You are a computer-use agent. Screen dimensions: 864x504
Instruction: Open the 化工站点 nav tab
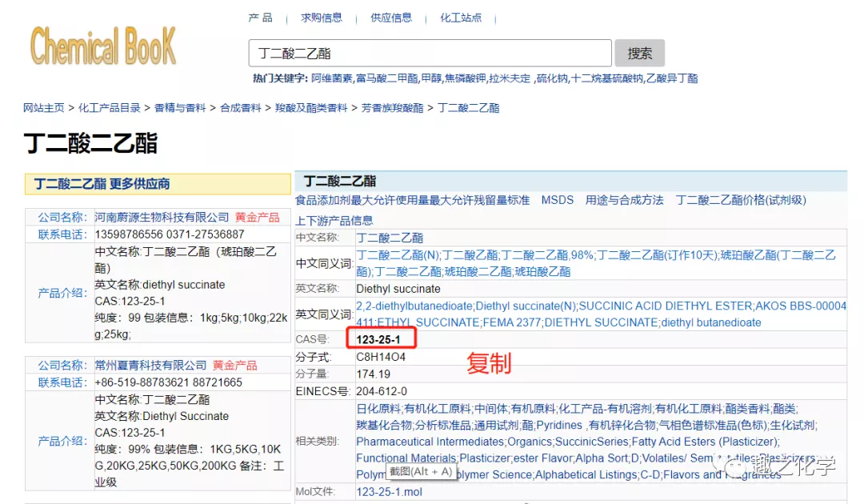tap(461, 18)
